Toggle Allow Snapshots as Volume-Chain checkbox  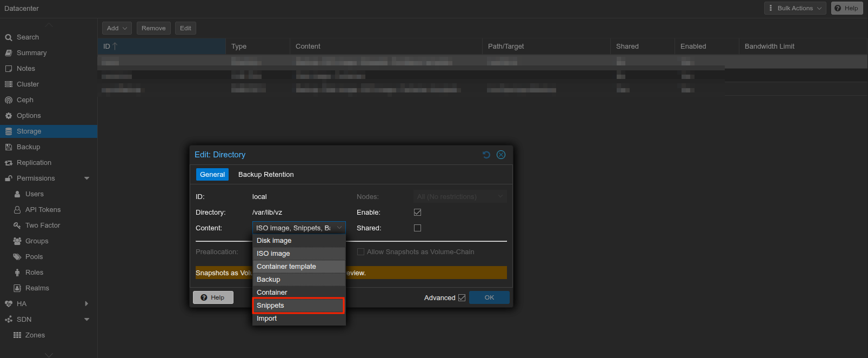360,252
